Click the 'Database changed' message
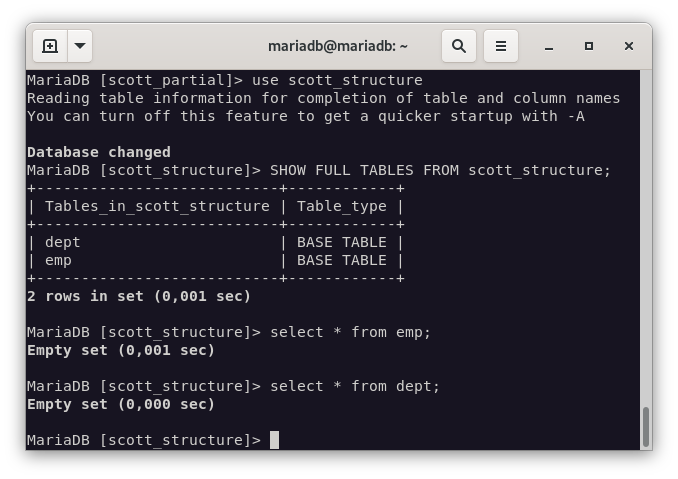The height and width of the screenshot is (479, 678). point(98,152)
